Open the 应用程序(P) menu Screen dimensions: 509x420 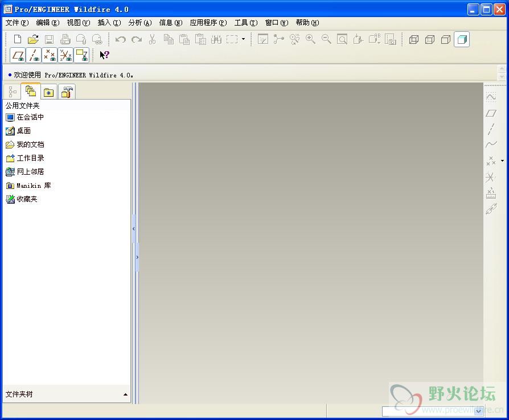[208, 23]
